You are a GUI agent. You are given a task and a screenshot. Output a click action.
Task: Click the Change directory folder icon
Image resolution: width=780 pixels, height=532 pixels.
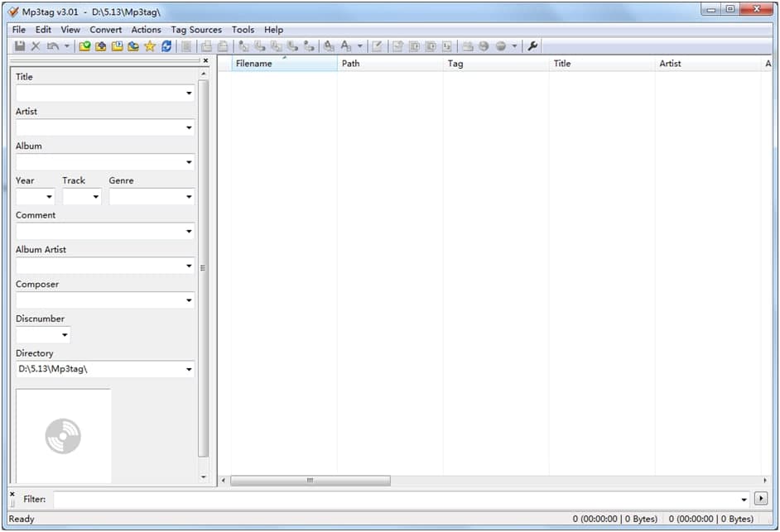click(x=84, y=46)
